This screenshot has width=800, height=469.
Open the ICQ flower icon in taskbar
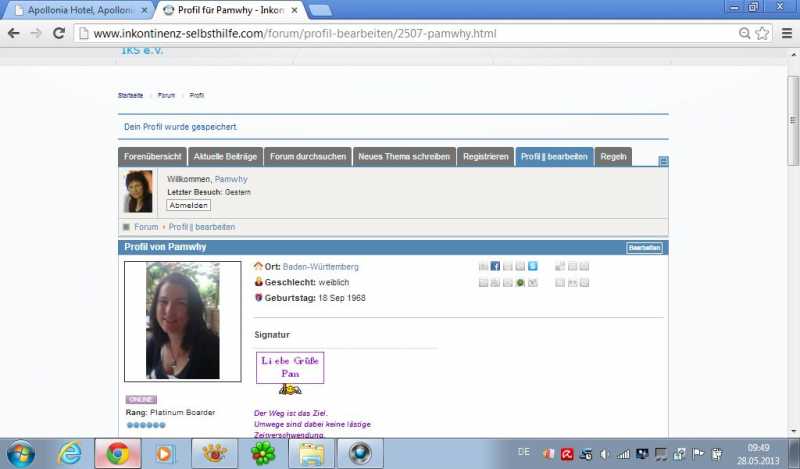point(263,453)
